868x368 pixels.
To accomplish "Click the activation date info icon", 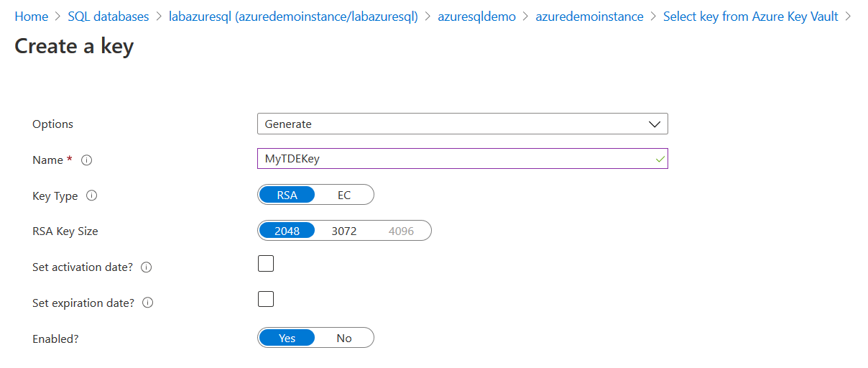I will point(147,267).
